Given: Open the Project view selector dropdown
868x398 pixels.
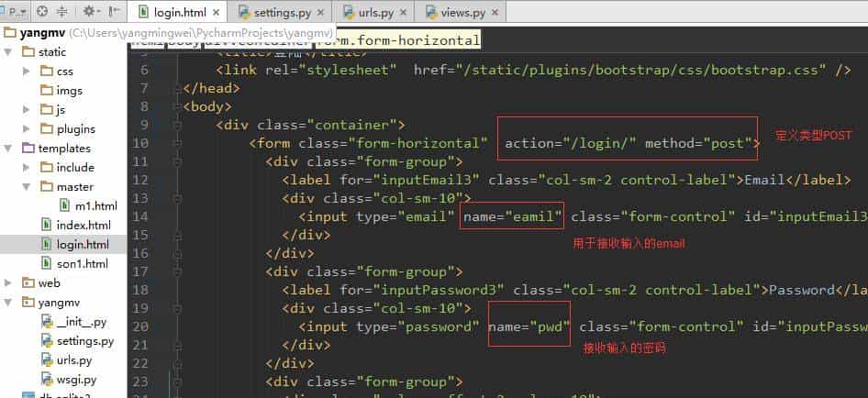Looking at the screenshot, I should (16, 11).
